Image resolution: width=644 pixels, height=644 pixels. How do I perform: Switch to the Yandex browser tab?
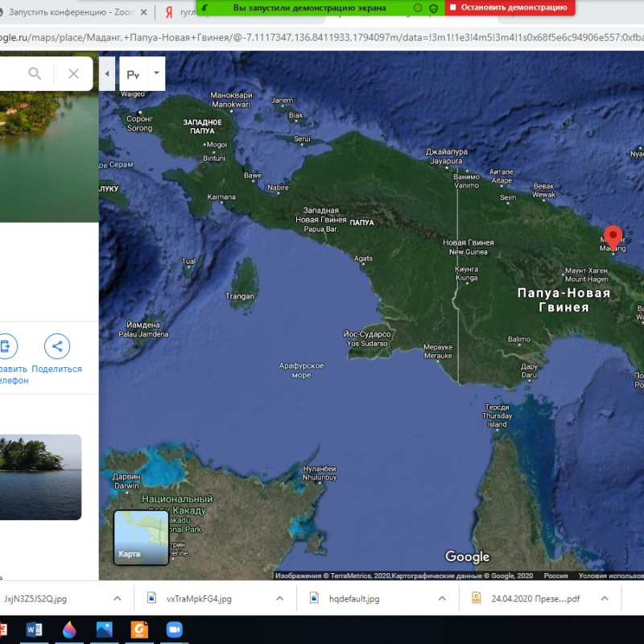click(181, 13)
